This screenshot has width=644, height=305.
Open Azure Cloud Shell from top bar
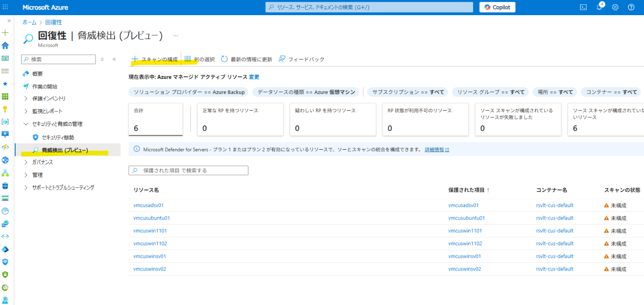pyautogui.click(x=583, y=7)
